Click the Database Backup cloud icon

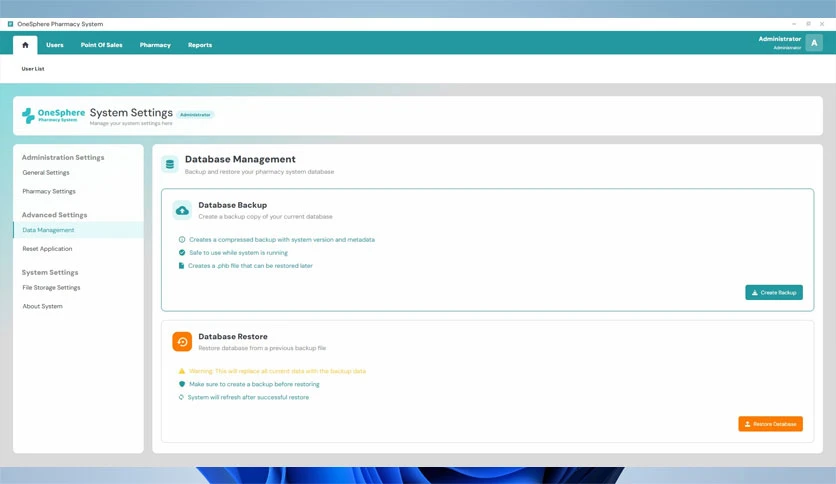182,211
